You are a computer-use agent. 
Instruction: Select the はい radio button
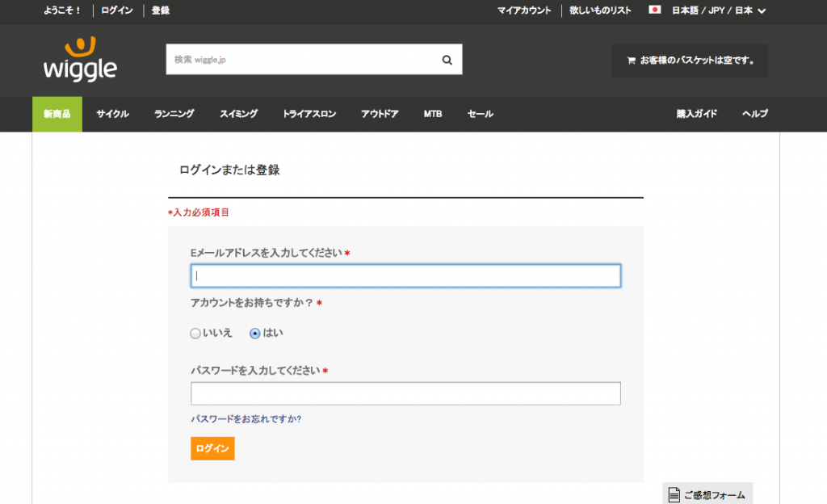point(255,333)
